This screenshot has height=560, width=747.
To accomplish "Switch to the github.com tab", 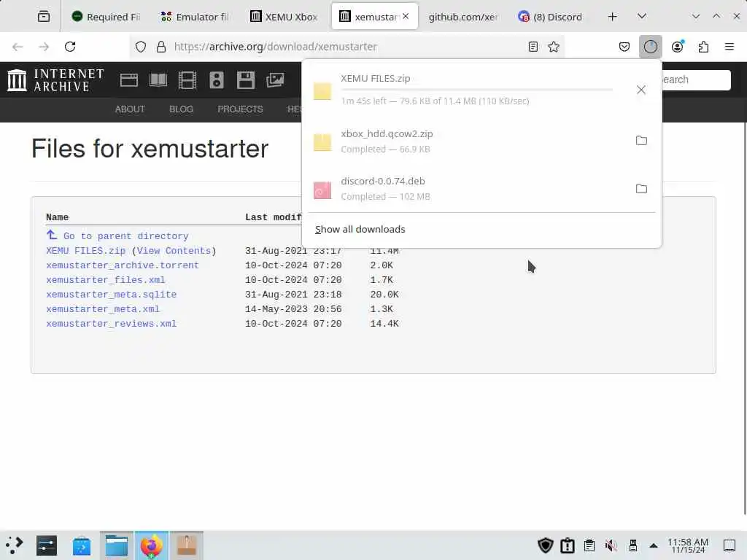I will click(x=462, y=17).
